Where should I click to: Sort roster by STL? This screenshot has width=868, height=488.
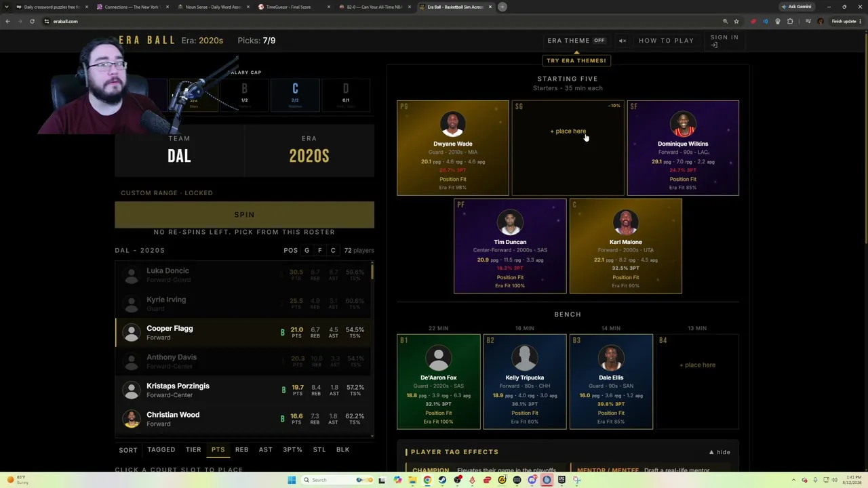point(319,449)
